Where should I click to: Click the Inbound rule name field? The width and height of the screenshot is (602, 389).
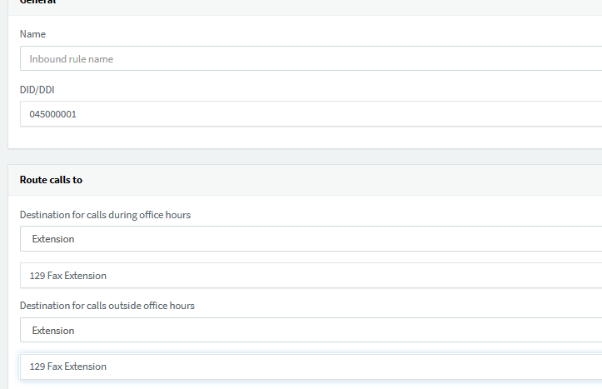click(x=311, y=59)
